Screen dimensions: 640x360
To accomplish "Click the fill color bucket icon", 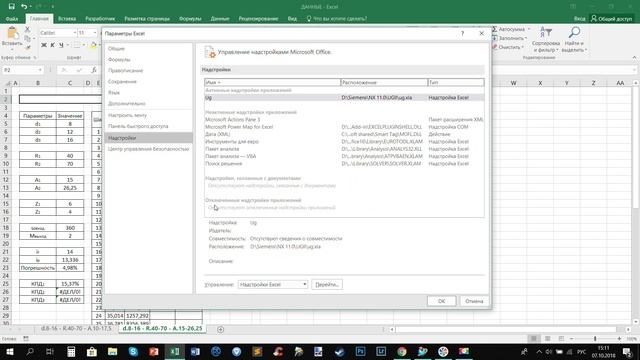I will pyautogui.click(x=93, y=45).
